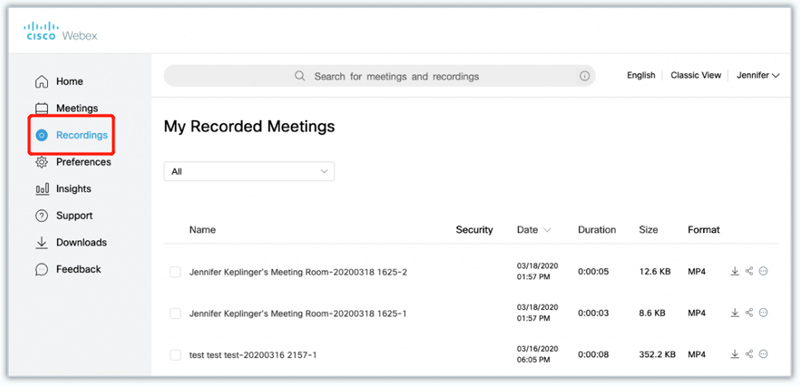Expand the Jennifer account menu

click(x=758, y=75)
